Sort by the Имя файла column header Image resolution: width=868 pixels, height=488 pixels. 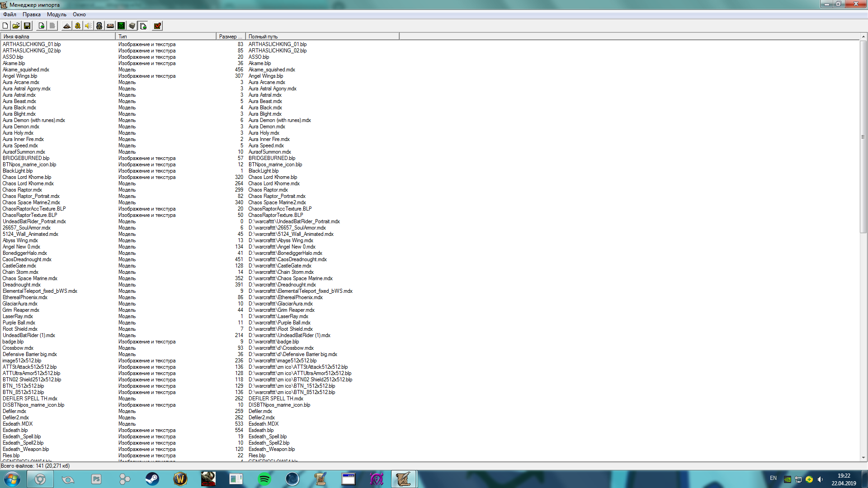point(58,37)
